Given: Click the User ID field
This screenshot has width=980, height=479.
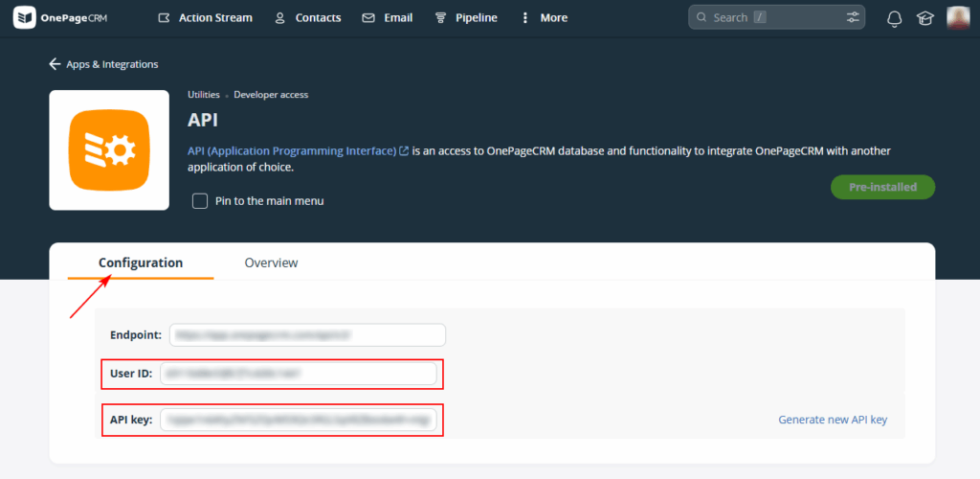Looking at the screenshot, I should tap(300, 374).
